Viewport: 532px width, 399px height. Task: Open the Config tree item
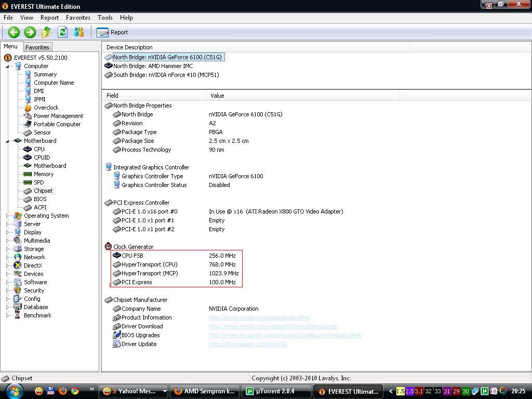pyautogui.click(x=32, y=299)
